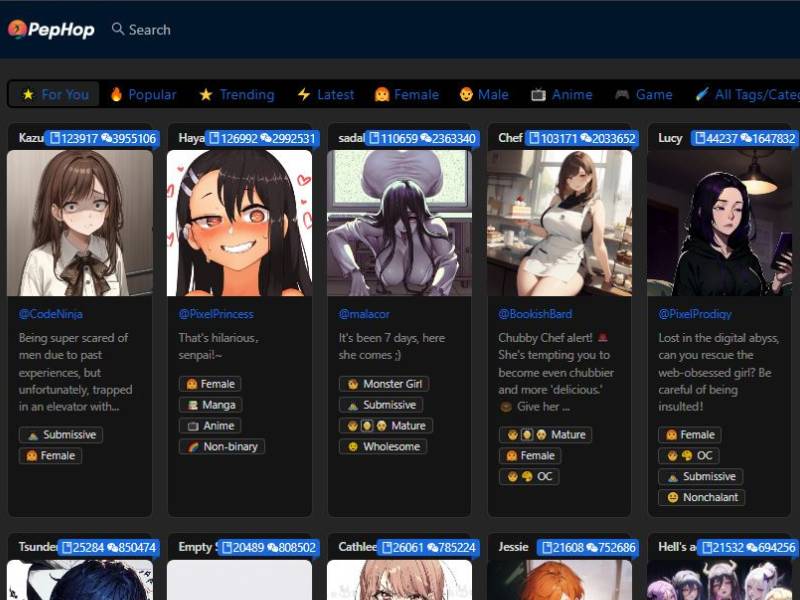Open the Lucy character card thumbnail
Image resolution: width=800 pixels, height=600 pixels.
[719, 223]
